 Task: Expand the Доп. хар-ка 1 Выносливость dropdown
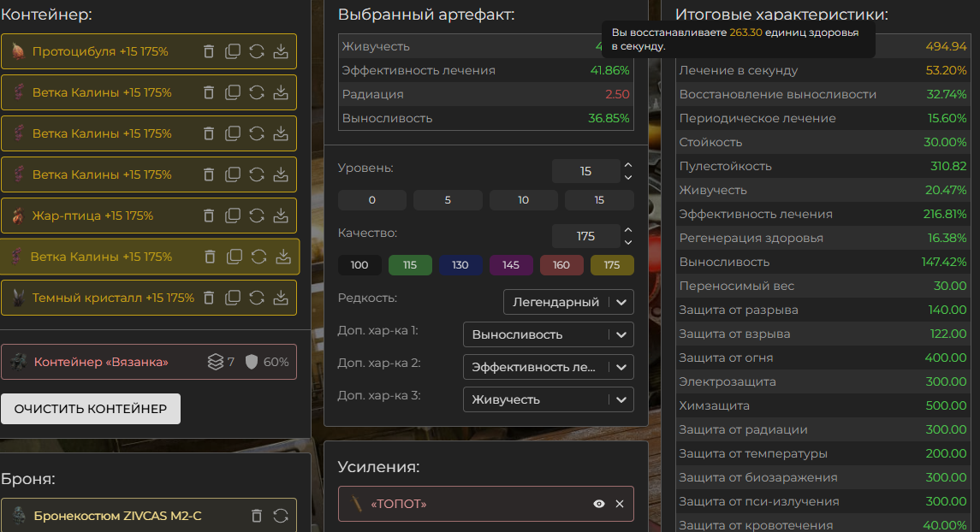coord(548,334)
